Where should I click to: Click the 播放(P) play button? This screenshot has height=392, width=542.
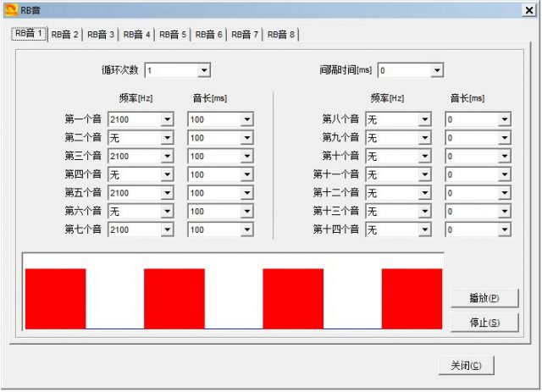484,298
